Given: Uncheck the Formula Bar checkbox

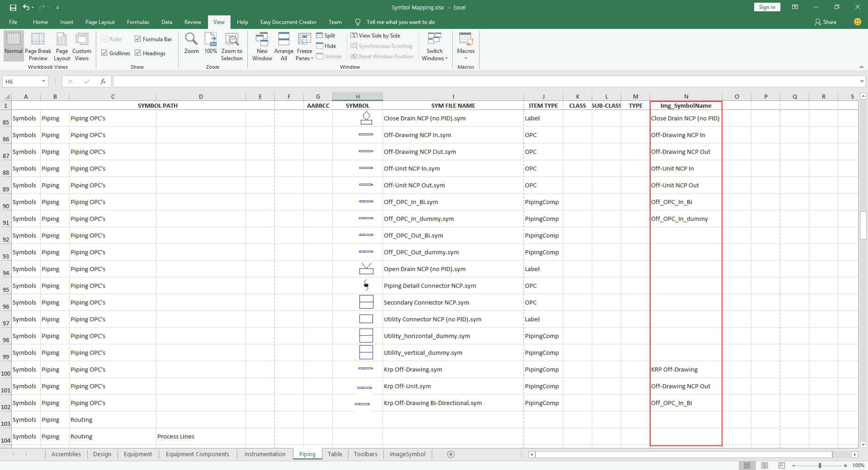Looking at the screenshot, I should [x=138, y=39].
